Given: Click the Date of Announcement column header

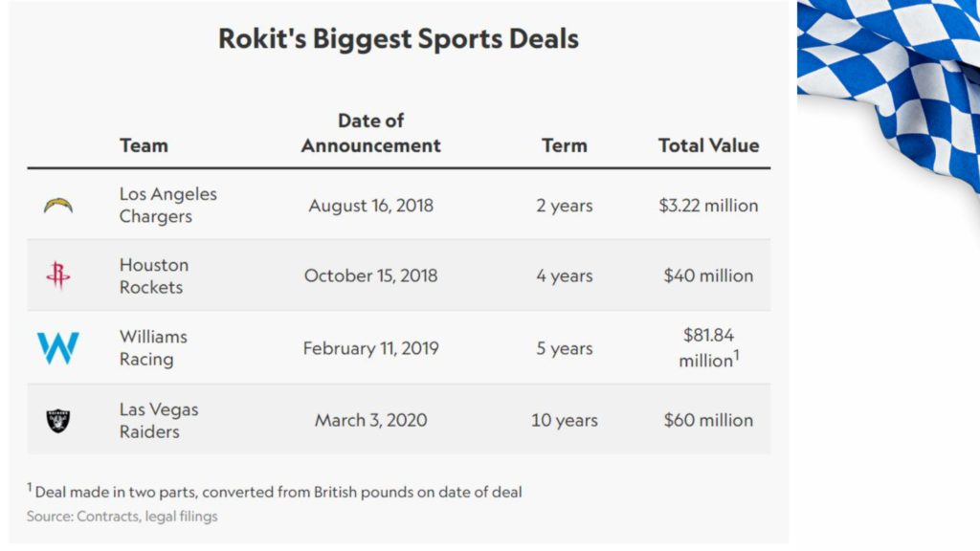Looking at the screenshot, I should 370,133.
